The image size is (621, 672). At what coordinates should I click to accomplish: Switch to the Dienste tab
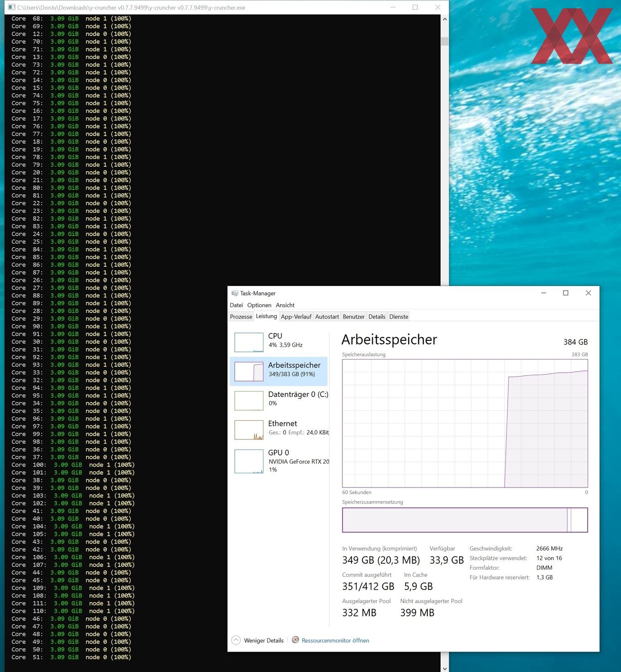pos(399,317)
